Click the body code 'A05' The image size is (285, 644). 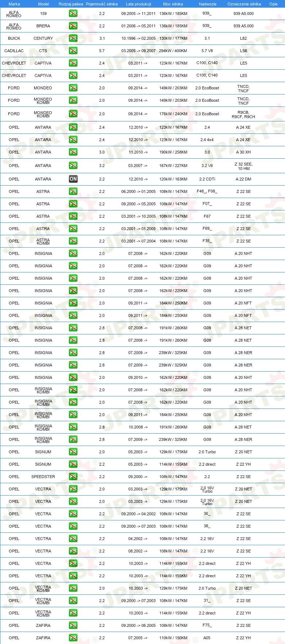coord(207,638)
